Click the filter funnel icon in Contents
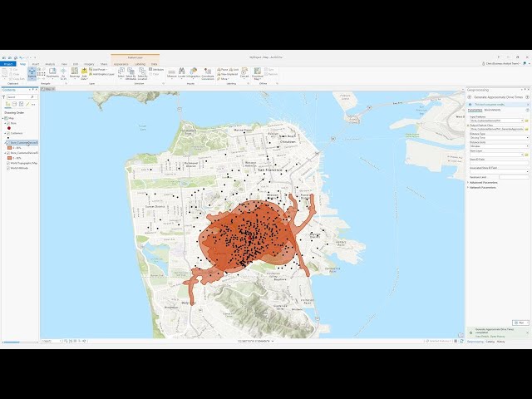Image resolution: width=532 pixels, height=399 pixels. tap(4, 97)
